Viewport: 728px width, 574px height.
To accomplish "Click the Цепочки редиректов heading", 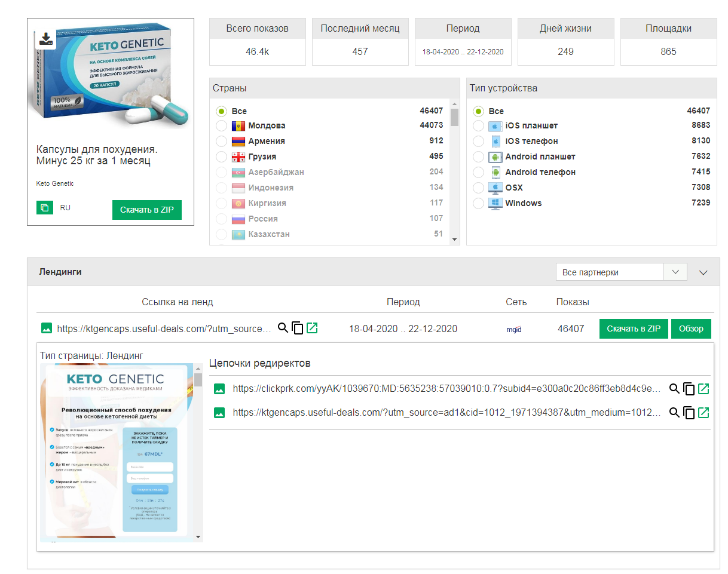I will click(x=259, y=363).
